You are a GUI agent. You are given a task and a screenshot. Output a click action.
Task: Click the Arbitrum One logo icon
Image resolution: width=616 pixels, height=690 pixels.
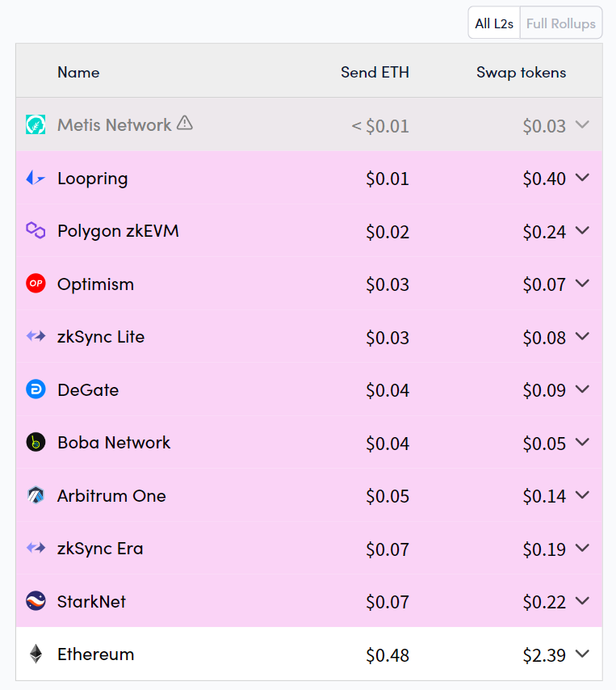[36, 495]
